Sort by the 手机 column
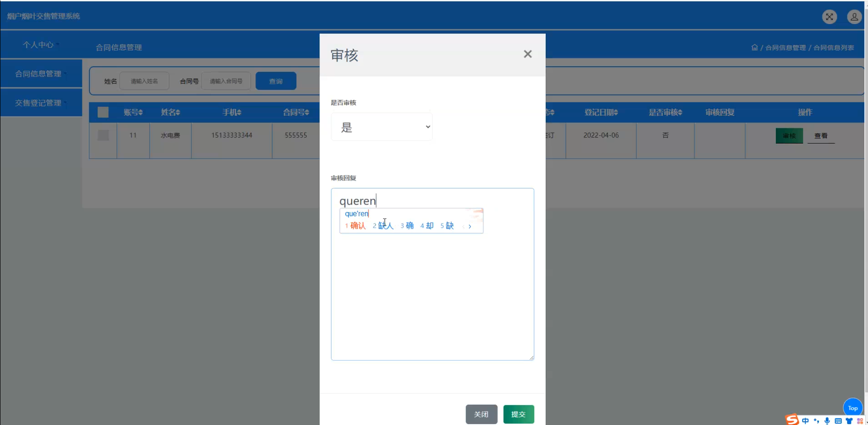Screen dimensions: 868x425 [x=232, y=112]
